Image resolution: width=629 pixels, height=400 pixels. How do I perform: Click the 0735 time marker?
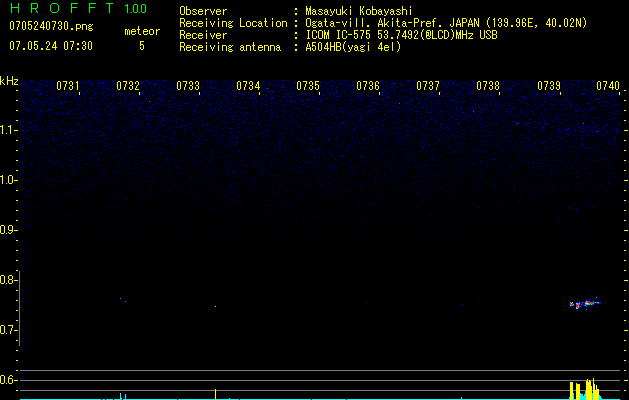(x=308, y=86)
